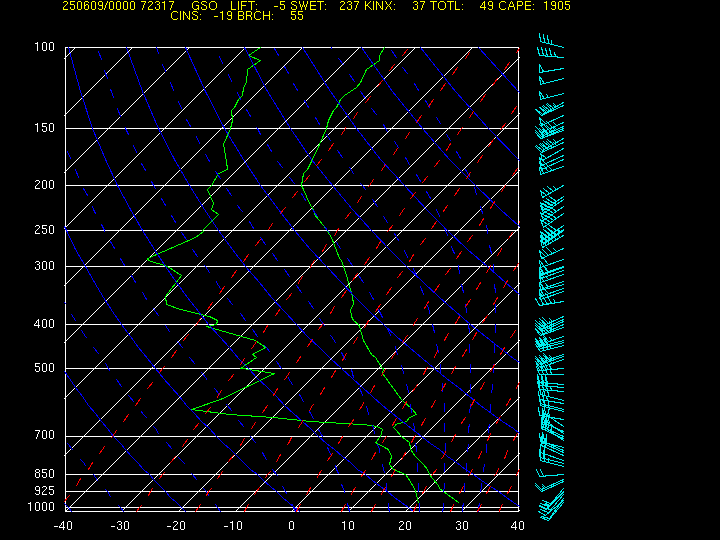Click the BRCH index label
The image size is (720, 540).
256,16
